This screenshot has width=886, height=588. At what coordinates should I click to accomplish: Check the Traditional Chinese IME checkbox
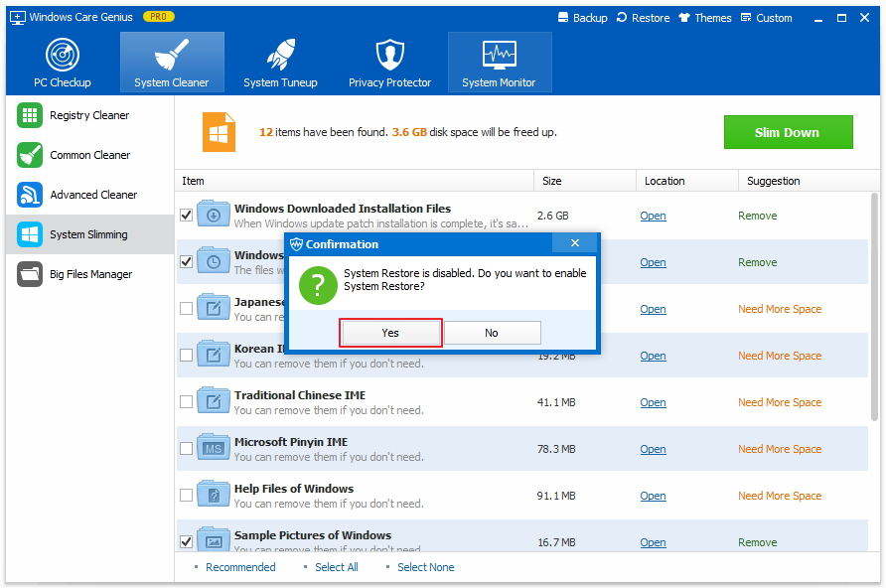186,402
